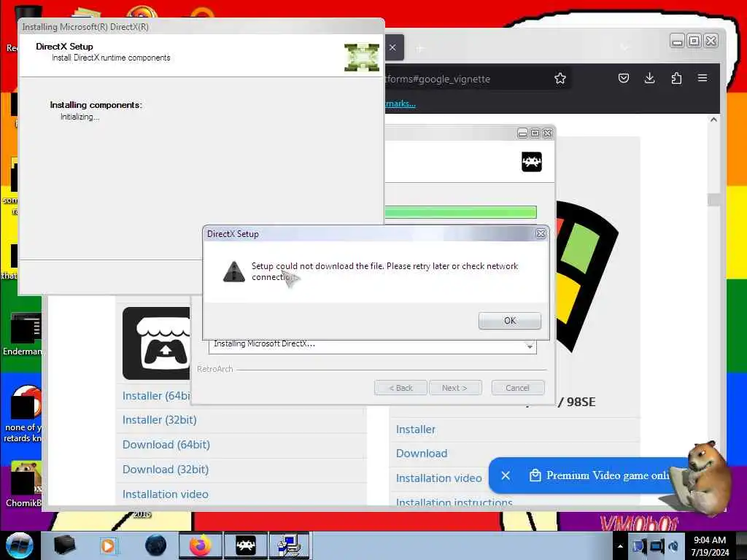Switch to the DirectX setup taskbar button
Image resolution: width=747 pixels, height=560 pixels.
290,545
